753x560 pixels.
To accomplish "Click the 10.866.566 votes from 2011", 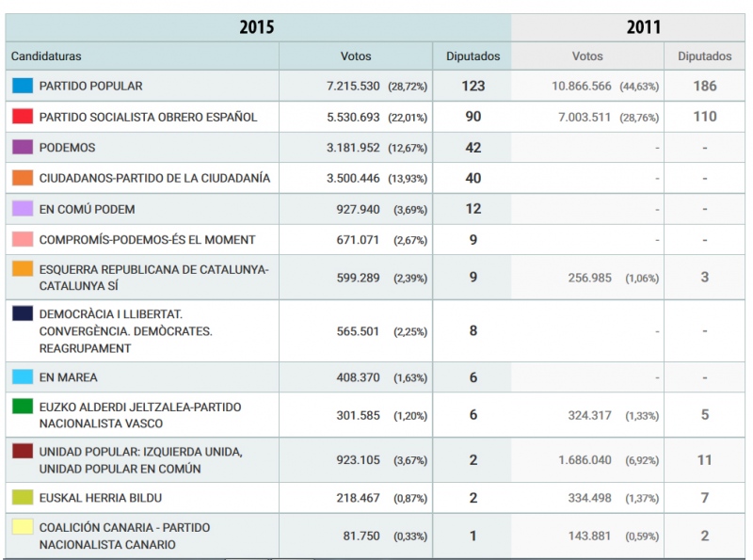I will coord(581,86).
